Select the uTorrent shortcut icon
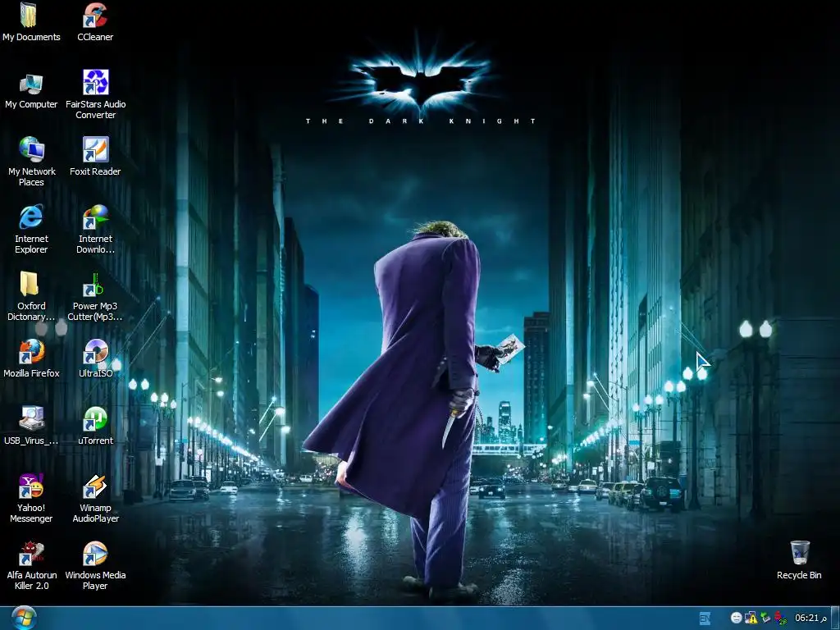 [95, 419]
